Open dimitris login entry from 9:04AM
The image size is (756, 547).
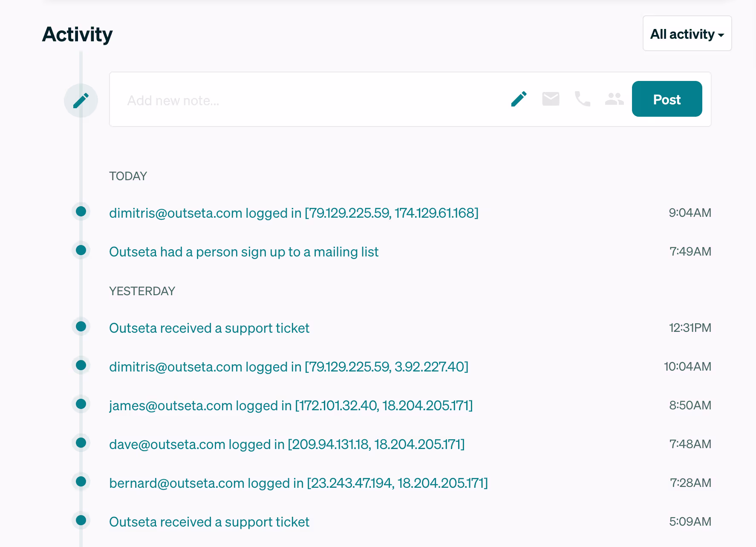(294, 213)
